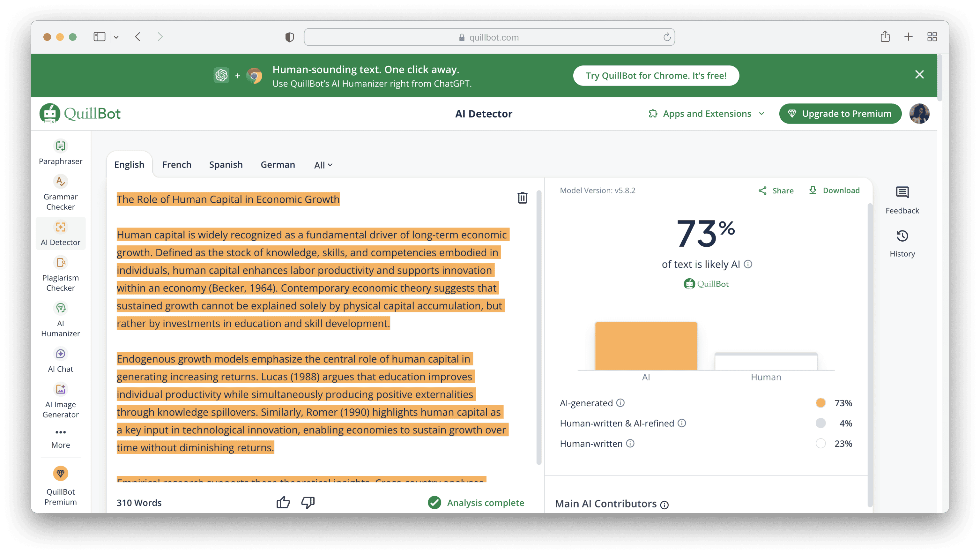Open the Plagiarism Checker tool
The height and width of the screenshot is (554, 980).
pyautogui.click(x=61, y=274)
